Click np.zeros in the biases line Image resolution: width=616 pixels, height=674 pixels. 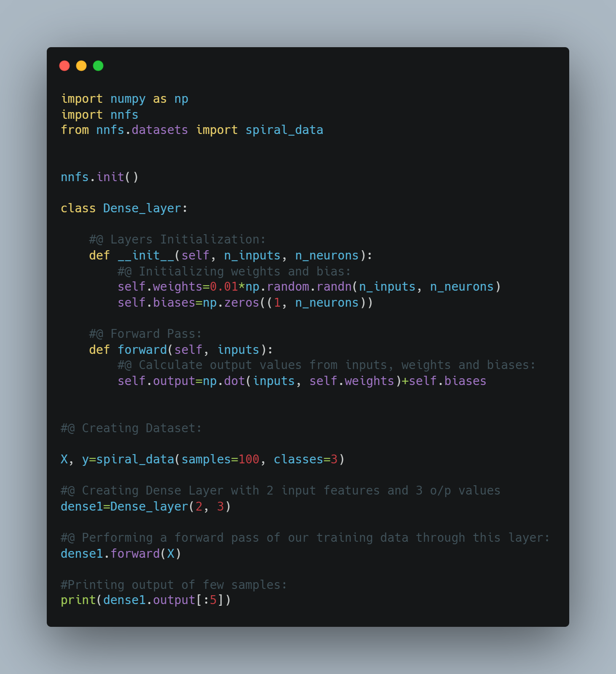click(231, 302)
